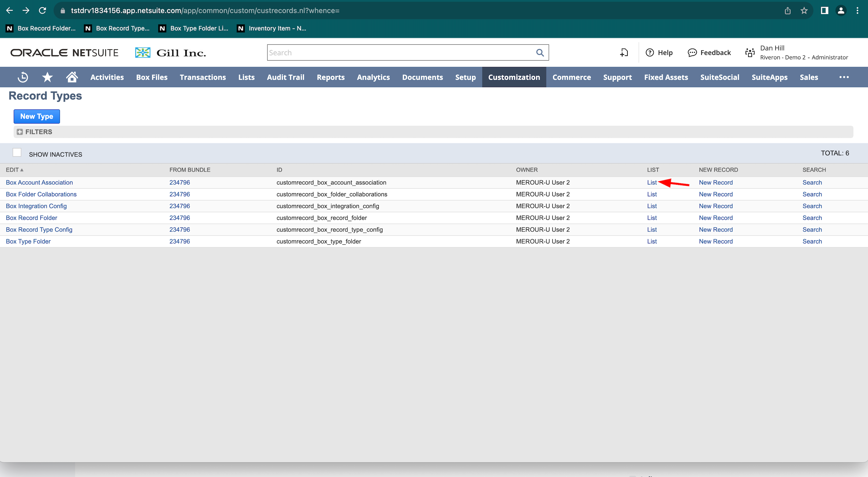The height and width of the screenshot is (477, 868).
Task: Click the search magnifier icon
Action: pos(540,53)
